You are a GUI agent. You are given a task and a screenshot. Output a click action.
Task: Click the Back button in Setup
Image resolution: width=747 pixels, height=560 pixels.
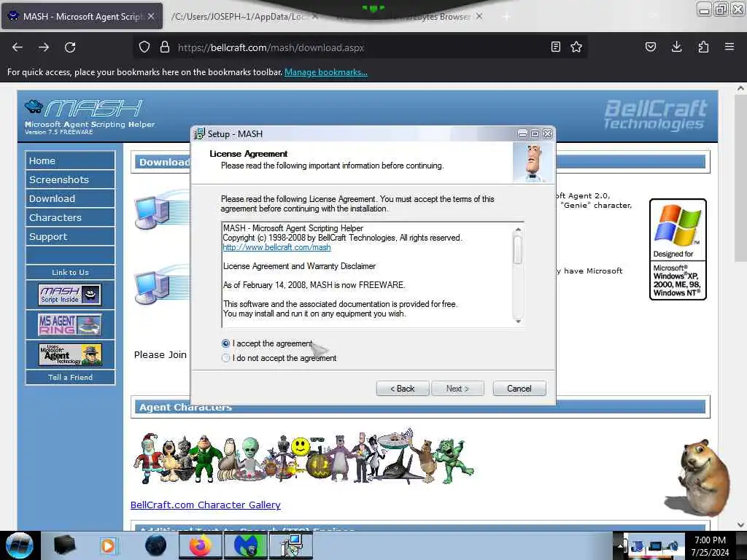pyautogui.click(x=403, y=389)
